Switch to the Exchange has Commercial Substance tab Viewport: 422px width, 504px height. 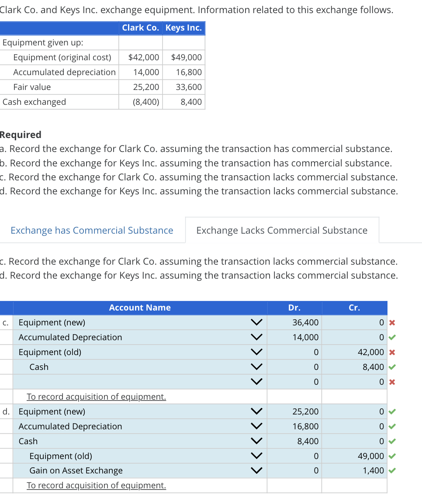[x=92, y=230]
